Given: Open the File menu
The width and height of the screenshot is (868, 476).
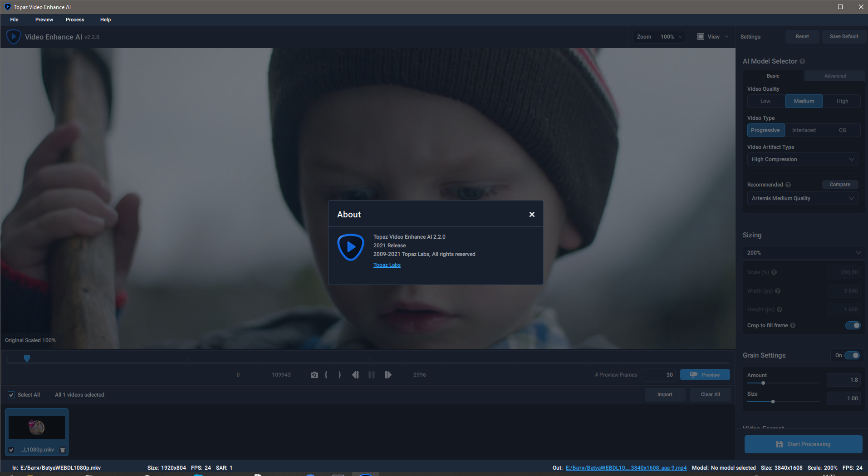Looking at the screenshot, I should [15, 20].
